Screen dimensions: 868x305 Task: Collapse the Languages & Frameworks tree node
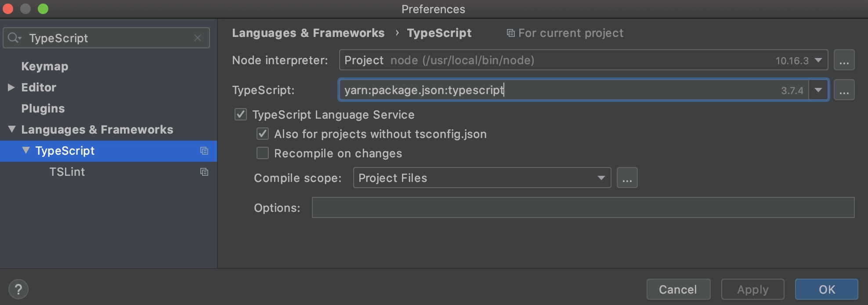click(12, 129)
